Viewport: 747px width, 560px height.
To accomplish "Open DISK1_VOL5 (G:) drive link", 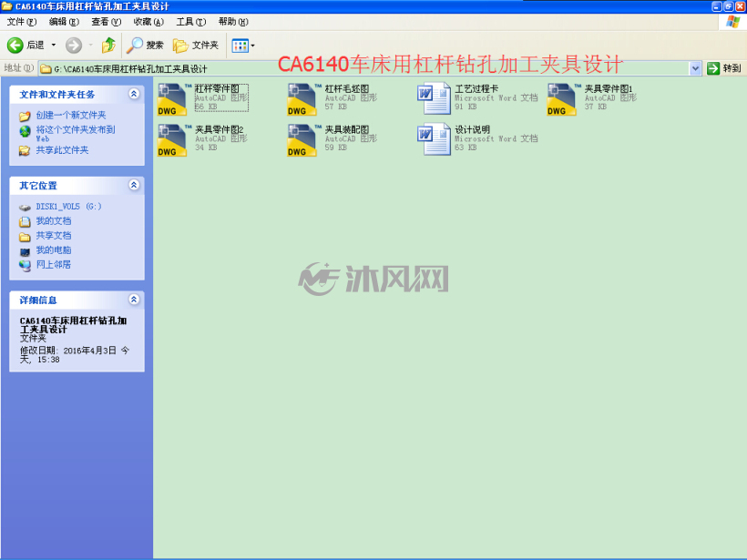I will (x=68, y=207).
